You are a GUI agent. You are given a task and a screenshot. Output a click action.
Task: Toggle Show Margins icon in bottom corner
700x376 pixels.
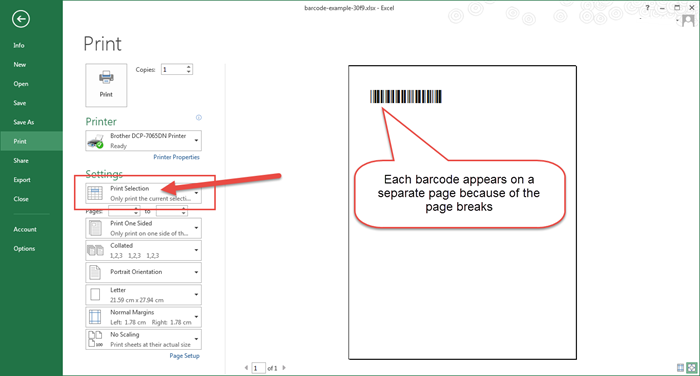pos(680,368)
